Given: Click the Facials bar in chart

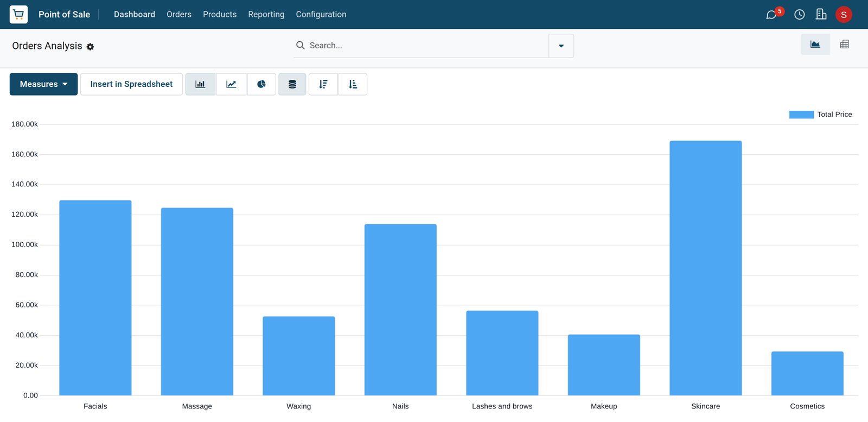Looking at the screenshot, I should 95,298.
